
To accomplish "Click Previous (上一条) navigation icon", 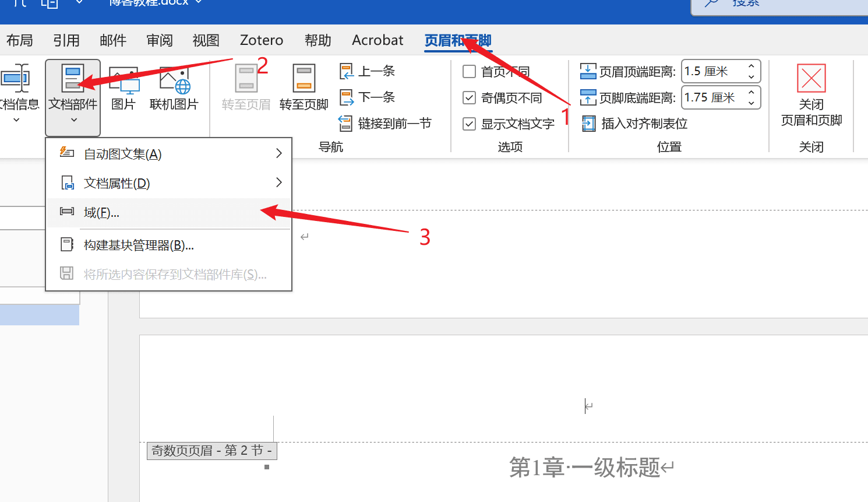I will [347, 72].
